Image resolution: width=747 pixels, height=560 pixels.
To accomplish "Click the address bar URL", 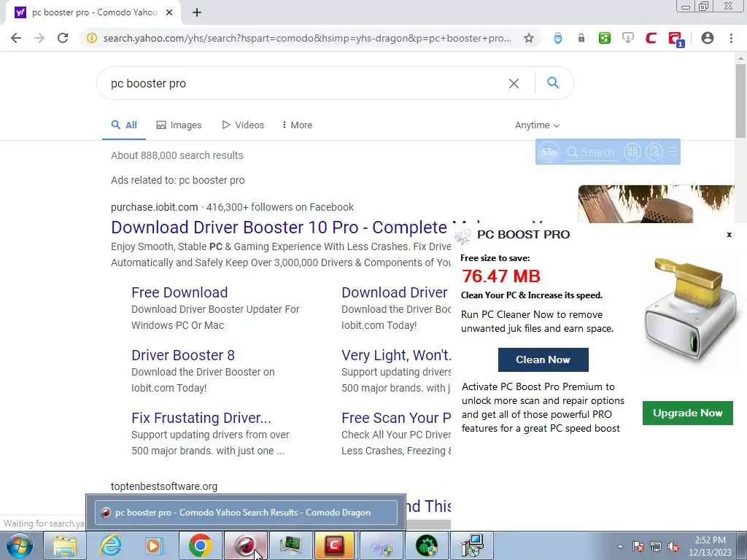I will (x=307, y=38).
